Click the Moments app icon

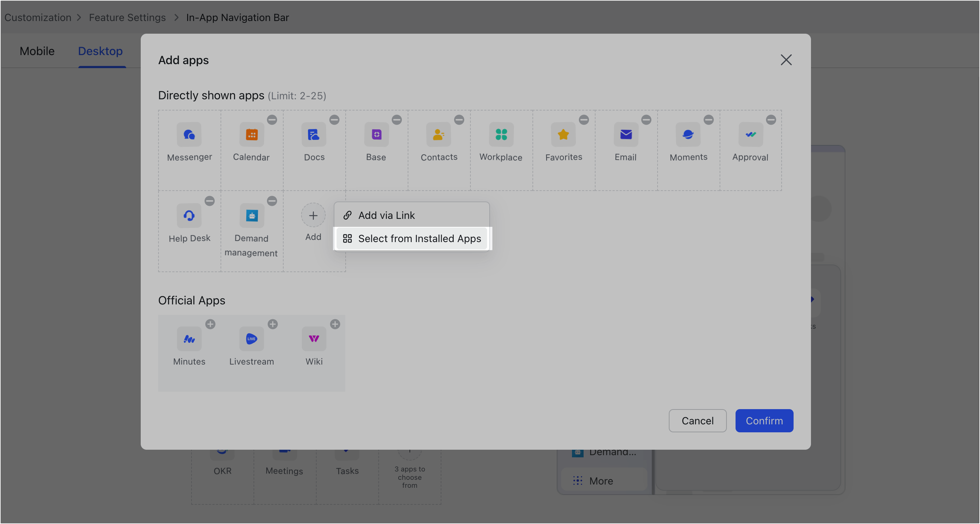(688, 134)
